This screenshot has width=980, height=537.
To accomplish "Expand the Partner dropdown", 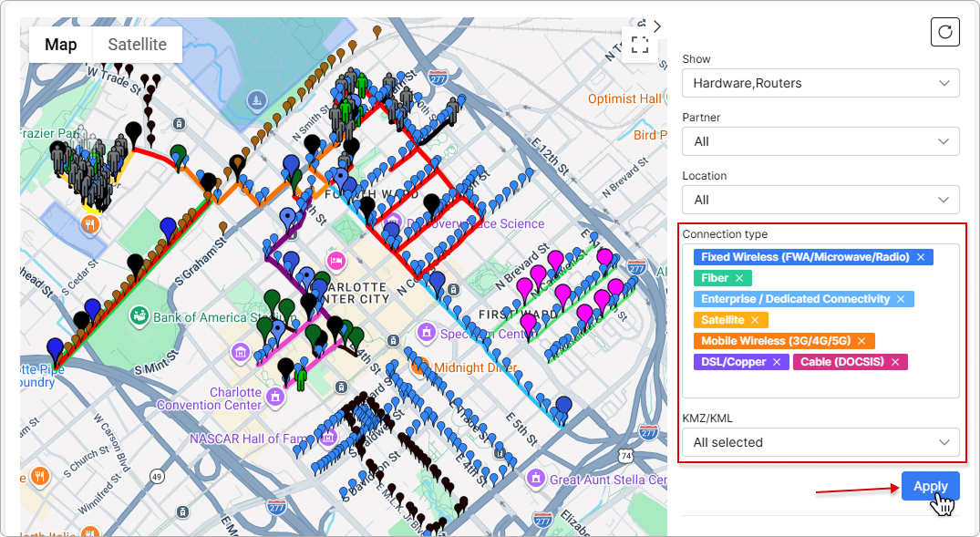I will tap(820, 142).
